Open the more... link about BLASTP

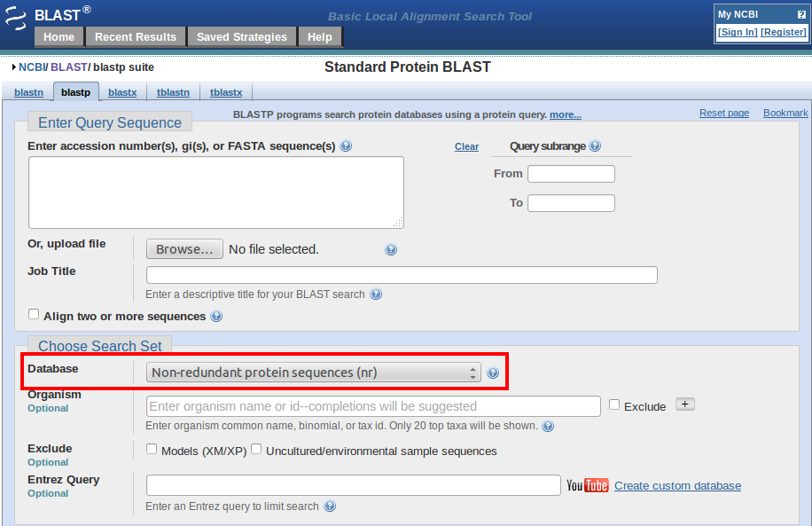[x=566, y=114]
